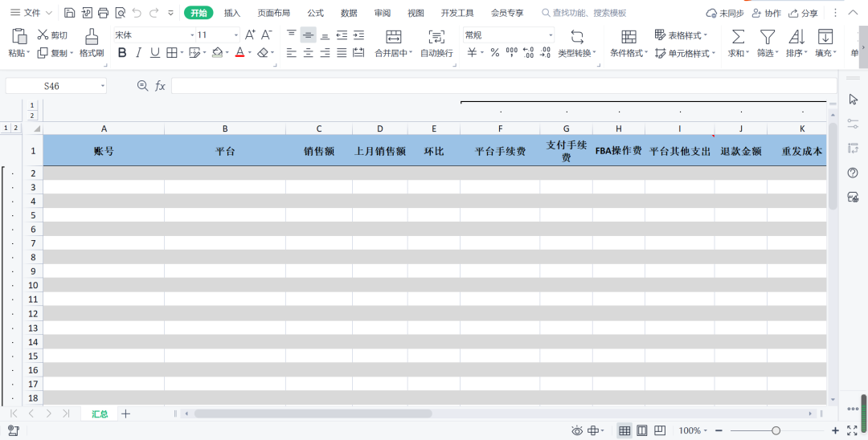
Task: Open the Name Box dropdown for S46
Action: coord(103,86)
